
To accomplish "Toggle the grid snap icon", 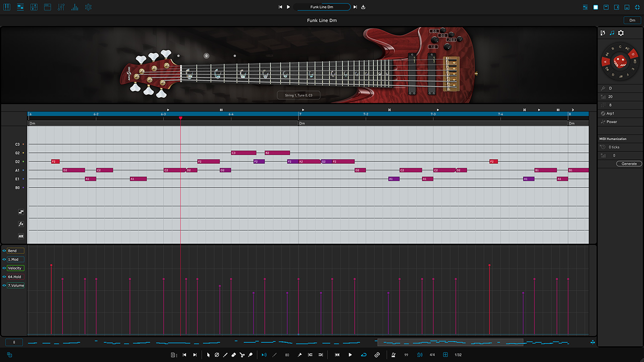I will [445, 355].
